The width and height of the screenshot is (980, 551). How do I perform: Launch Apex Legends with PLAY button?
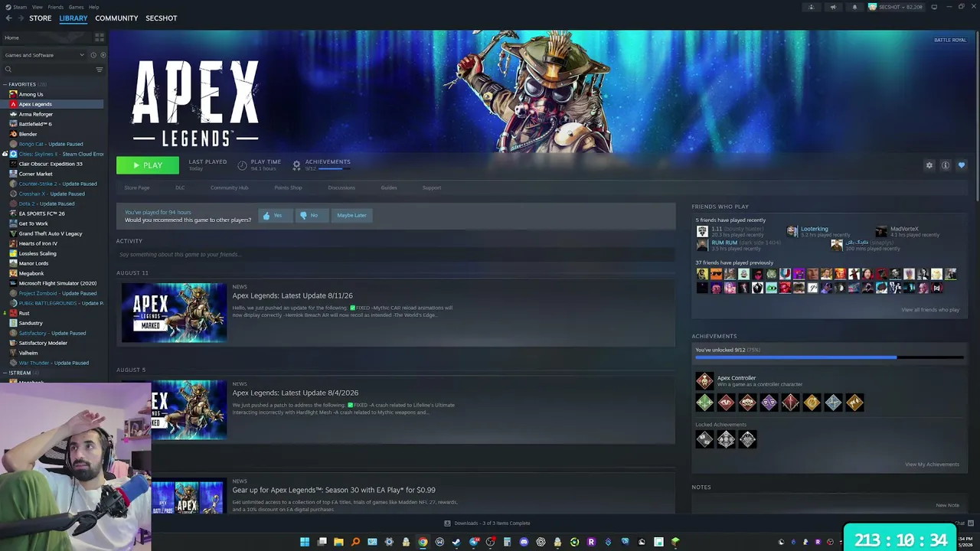(148, 165)
